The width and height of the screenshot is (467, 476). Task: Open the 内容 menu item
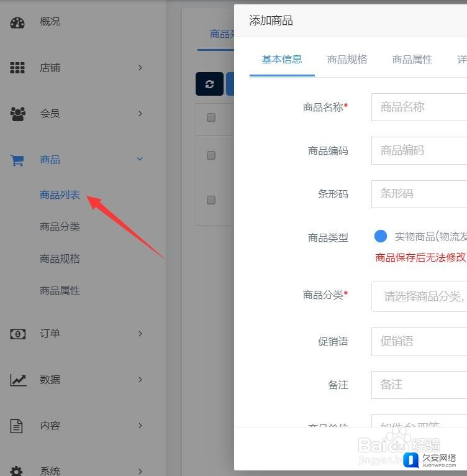point(50,426)
